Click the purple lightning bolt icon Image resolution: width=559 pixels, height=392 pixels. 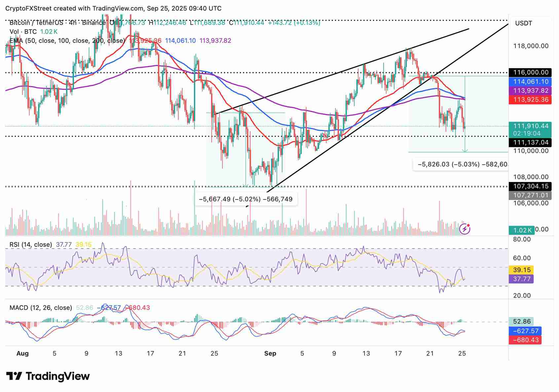click(x=465, y=229)
